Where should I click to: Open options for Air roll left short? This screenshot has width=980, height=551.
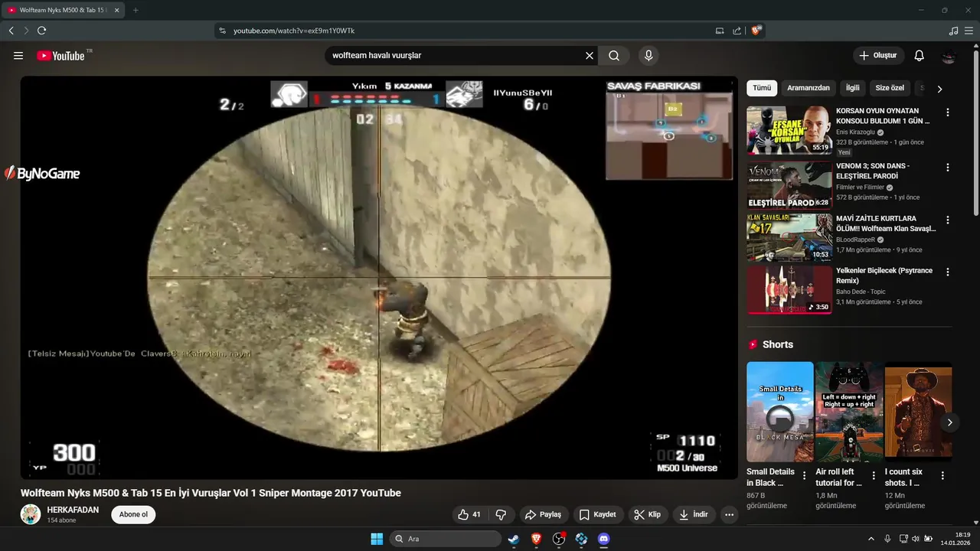pyautogui.click(x=874, y=475)
